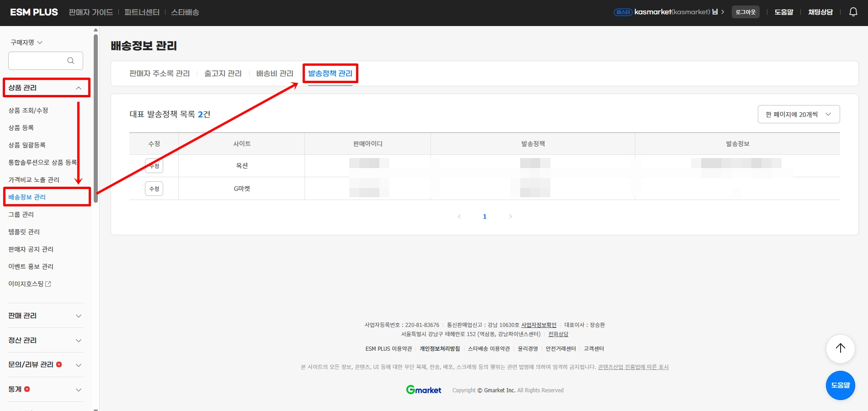The image size is (868, 411).
Task: Click the 사이트 column header
Action: pyautogui.click(x=242, y=144)
